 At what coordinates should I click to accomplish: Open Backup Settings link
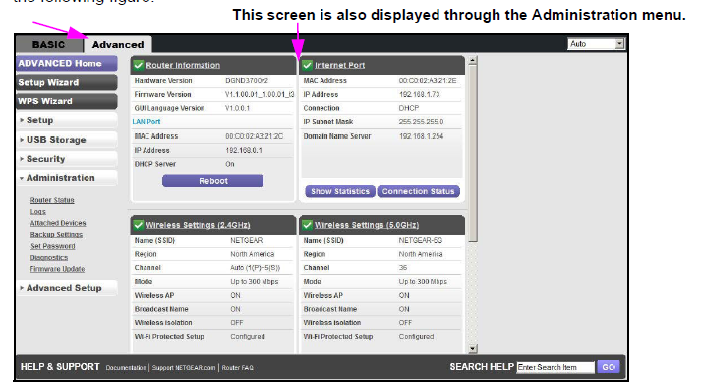pos(56,234)
